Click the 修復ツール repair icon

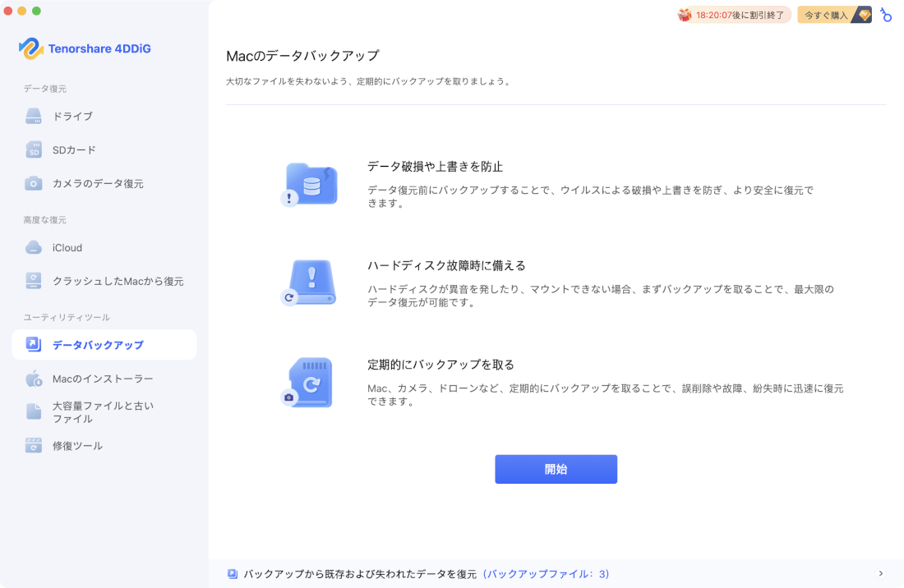(x=34, y=446)
